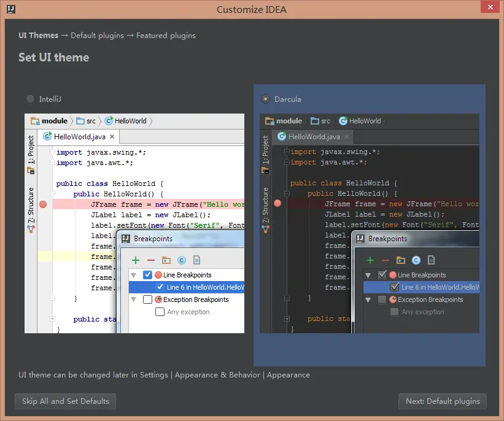
Task: Toggle Exception Breakpoints checkbox in Darcula preview
Action: click(382, 299)
